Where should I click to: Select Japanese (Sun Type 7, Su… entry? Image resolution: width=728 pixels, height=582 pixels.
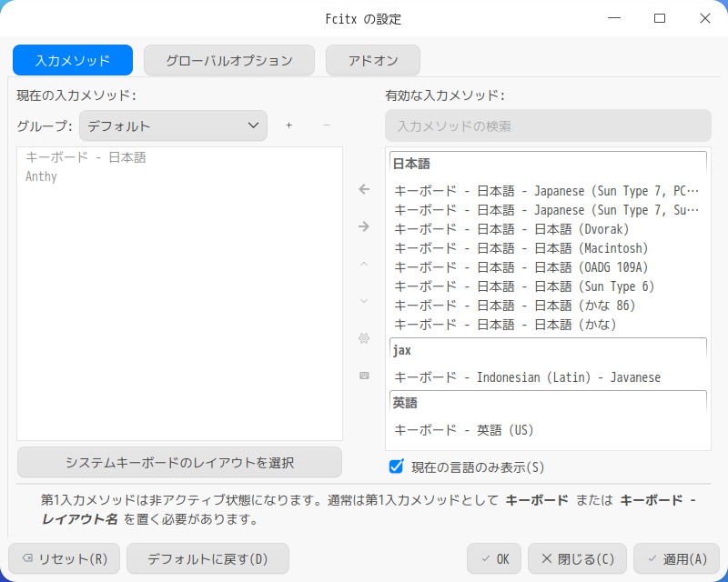(x=548, y=210)
